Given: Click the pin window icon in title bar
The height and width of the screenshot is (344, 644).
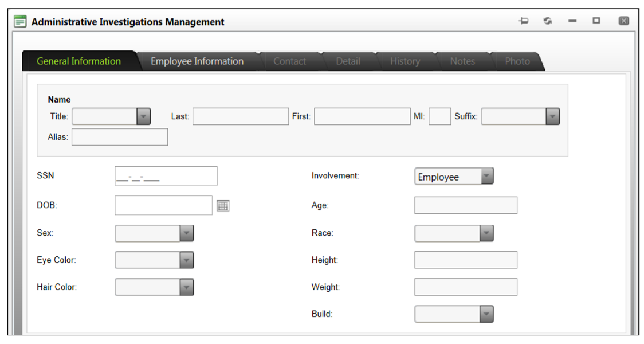Looking at the screenshot, I should 523,21.
